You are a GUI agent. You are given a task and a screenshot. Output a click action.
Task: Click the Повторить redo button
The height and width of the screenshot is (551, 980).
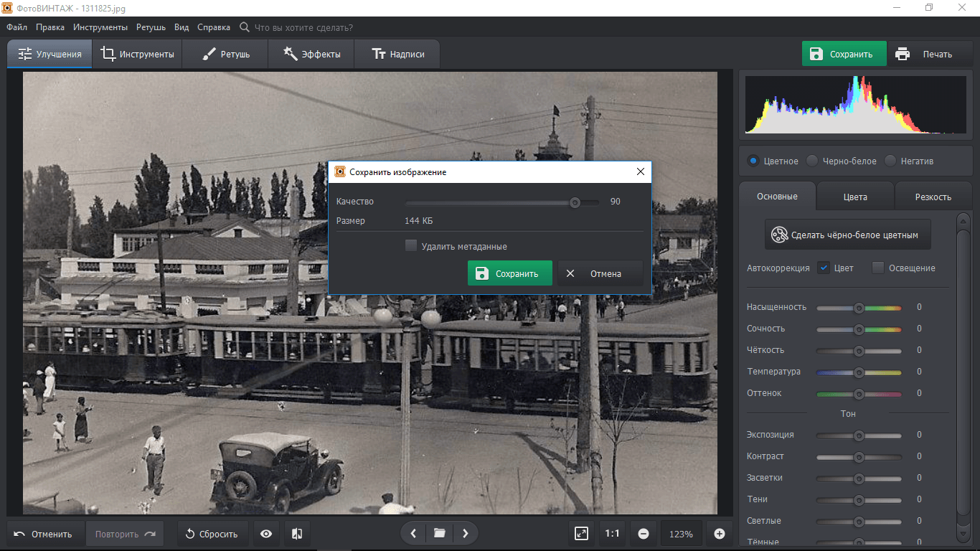coord(126,534)
